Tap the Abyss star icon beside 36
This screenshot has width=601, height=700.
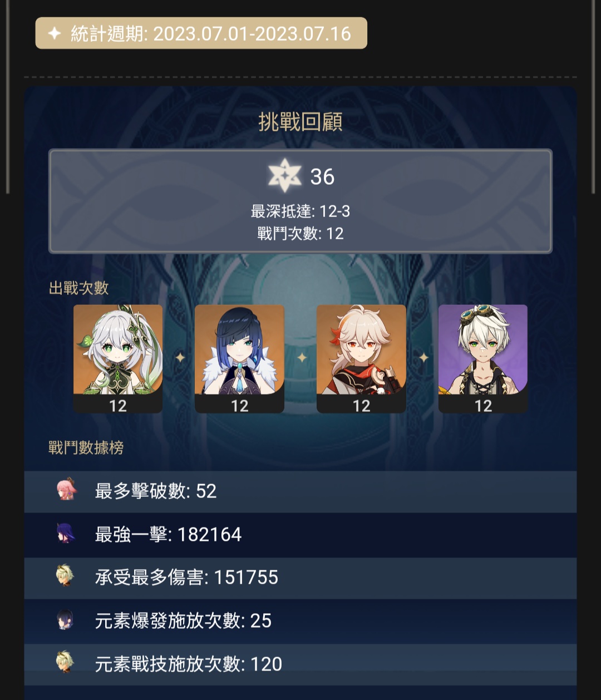click(x=284, y=176)
